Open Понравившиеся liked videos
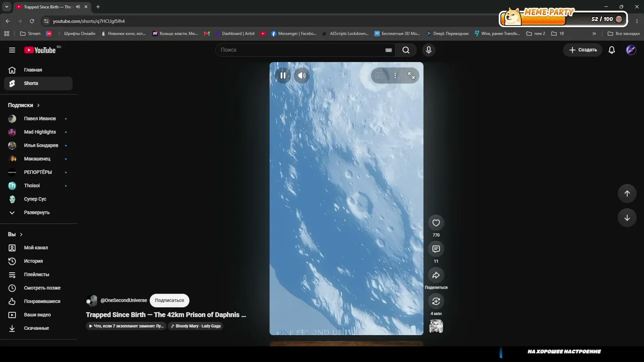This screenshot has height=362, width=644. [38, 301]
